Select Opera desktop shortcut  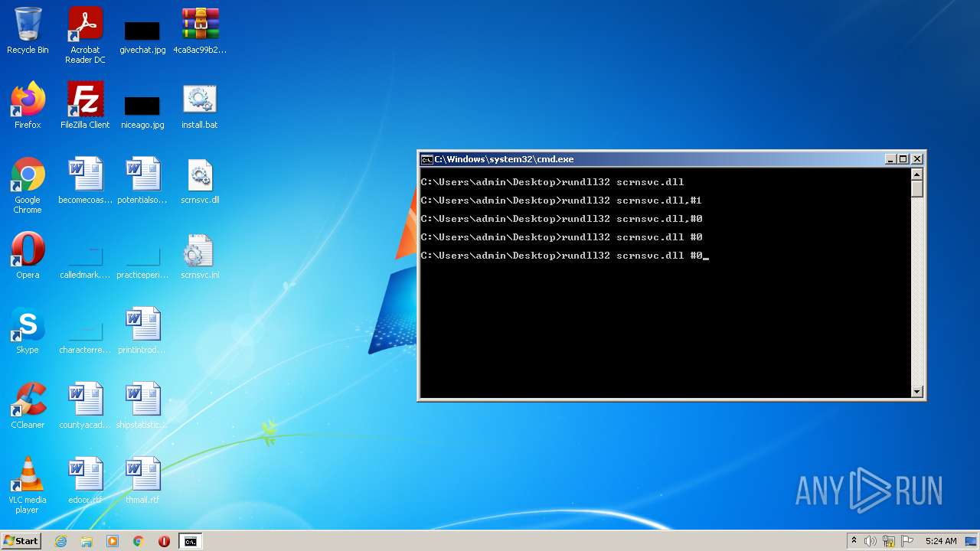[28, 256]
